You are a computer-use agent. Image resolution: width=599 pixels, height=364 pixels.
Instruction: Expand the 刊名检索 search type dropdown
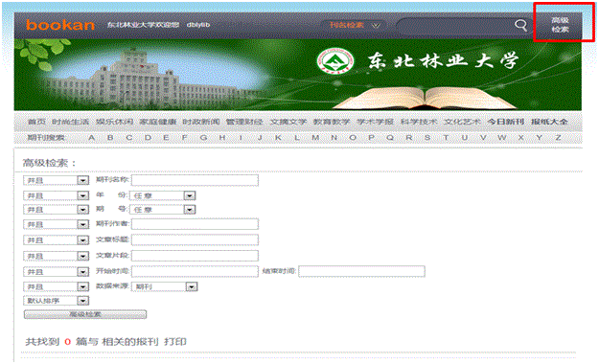coord(355,25)
